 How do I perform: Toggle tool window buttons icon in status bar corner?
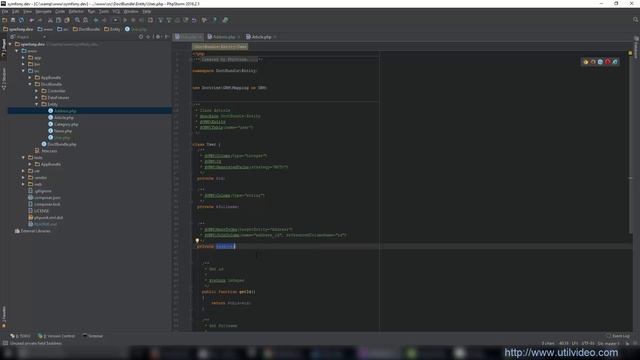5,343
